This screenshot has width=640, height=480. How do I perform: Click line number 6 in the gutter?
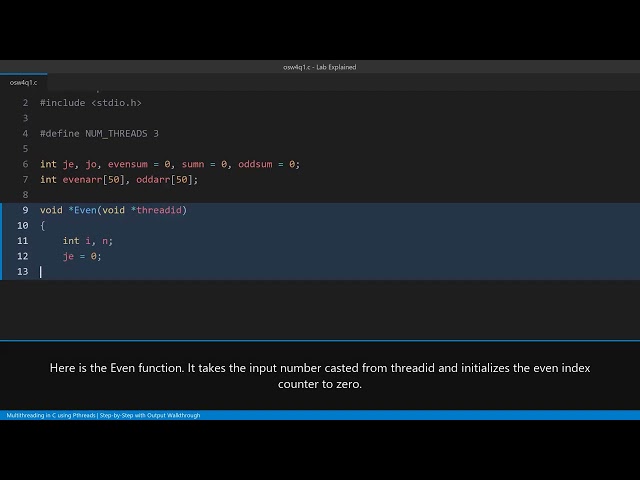click(25, 164)
